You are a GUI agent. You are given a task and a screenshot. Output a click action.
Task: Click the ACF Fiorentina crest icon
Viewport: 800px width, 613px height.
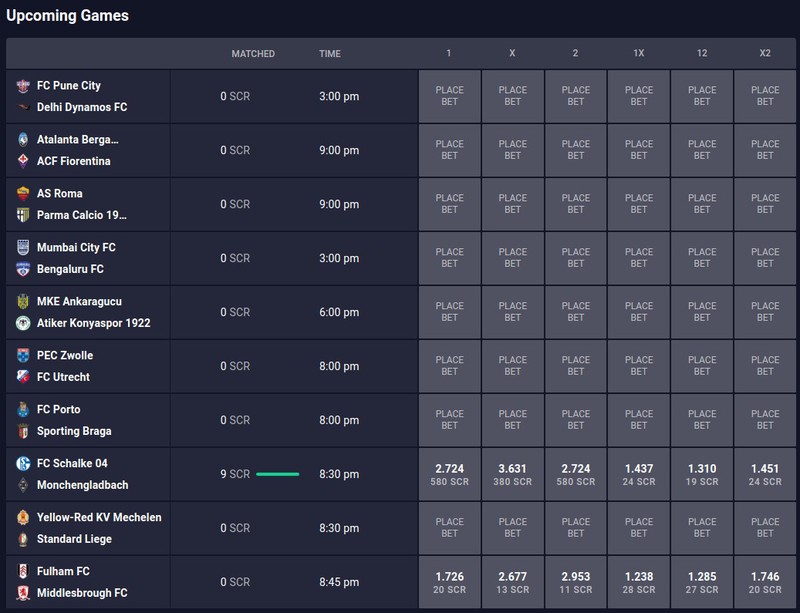click(x=23, y=161)
